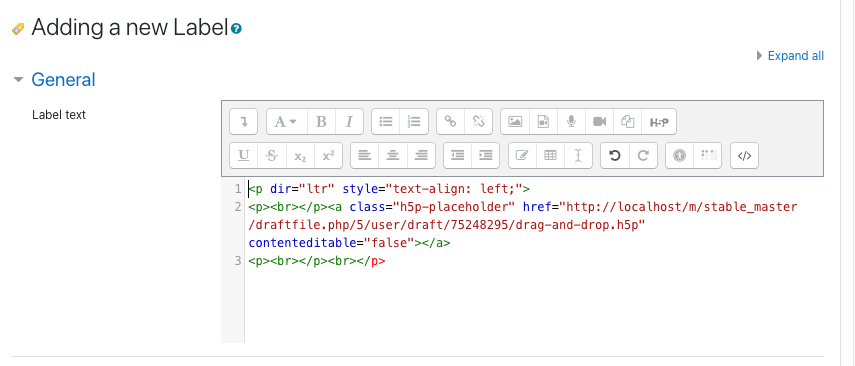Click line number 2 in gutter
This screenshot has width=855, height=366.
[x=238, y=207]
